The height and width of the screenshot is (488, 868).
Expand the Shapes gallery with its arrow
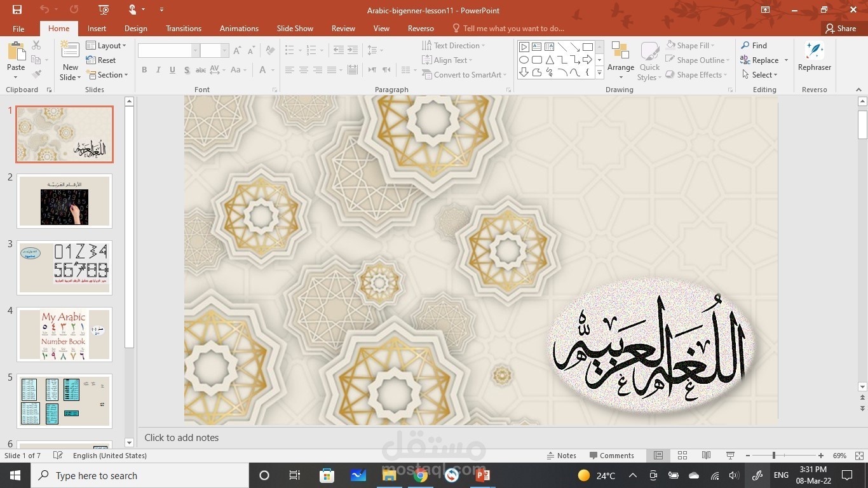pos(598,72)
